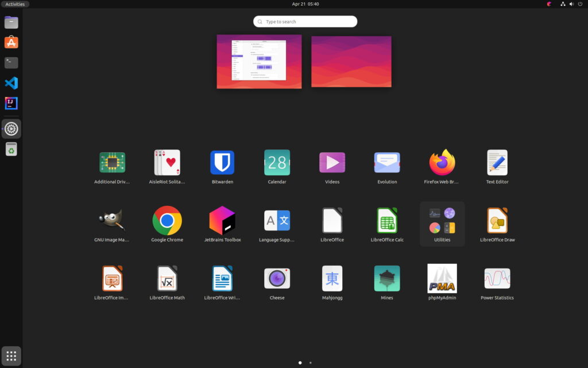Open Visual Studio Code from dock
Screen dimensions: 588x368
[11, 83]
